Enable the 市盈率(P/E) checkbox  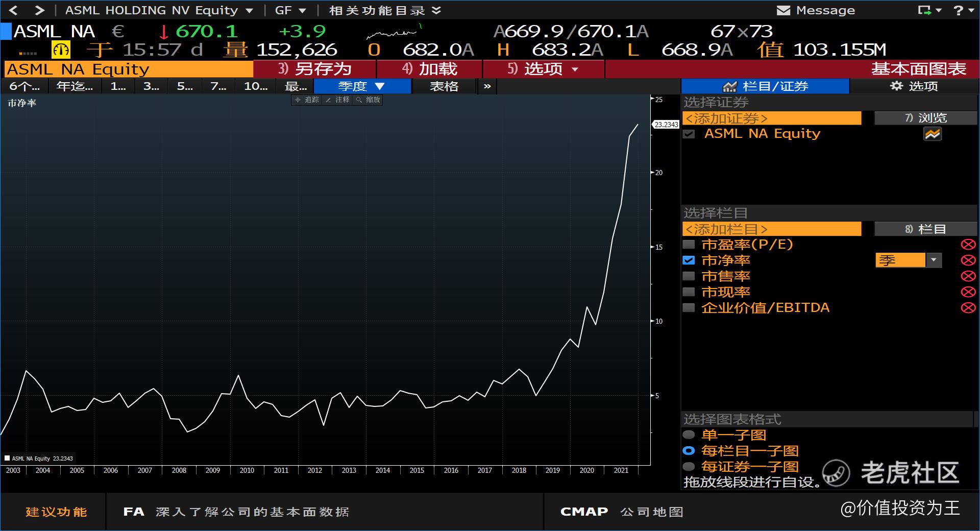[689, 245]
